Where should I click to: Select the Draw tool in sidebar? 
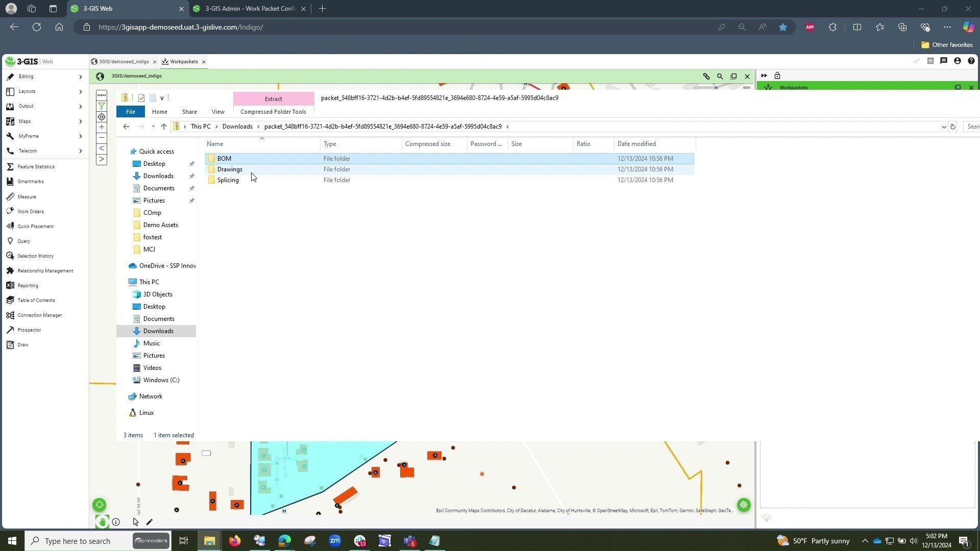pos(22,344)
